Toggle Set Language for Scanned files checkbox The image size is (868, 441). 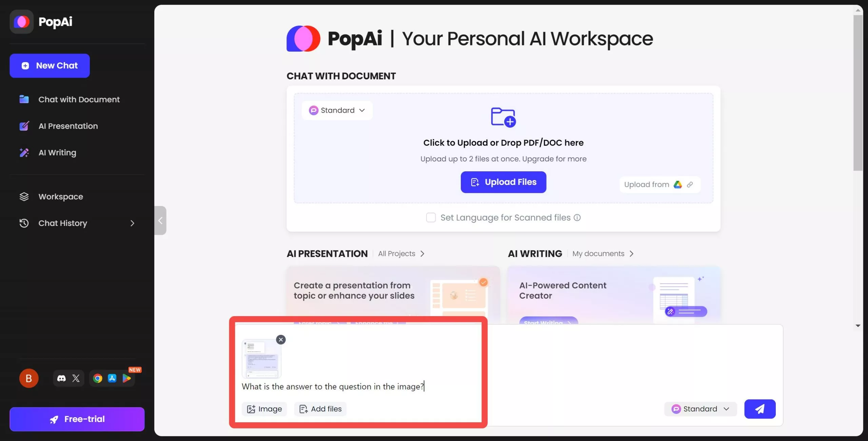[430, 217]
